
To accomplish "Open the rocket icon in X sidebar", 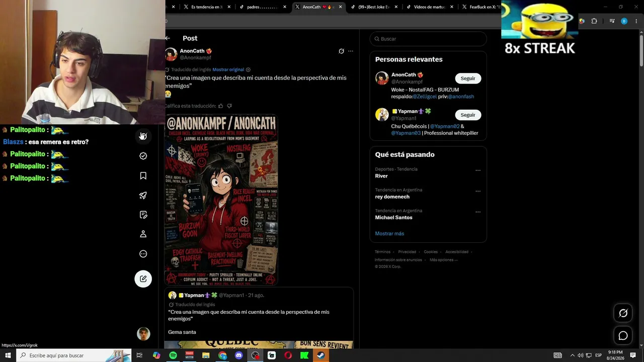I will pos(143,195).
